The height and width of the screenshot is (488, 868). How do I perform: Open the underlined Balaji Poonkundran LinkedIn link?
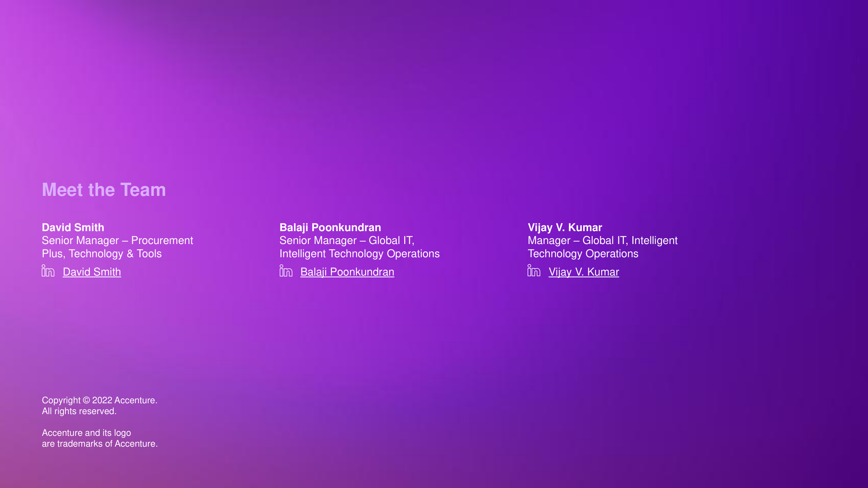point(347,272)
